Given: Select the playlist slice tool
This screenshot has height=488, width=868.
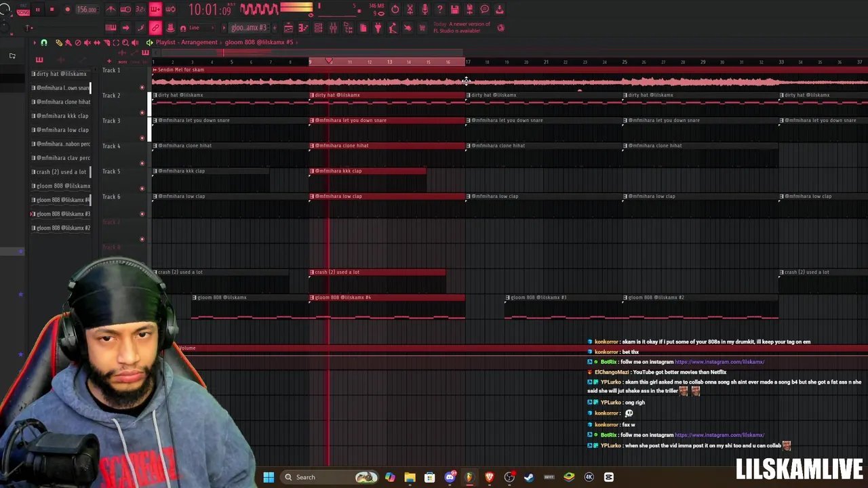Looking at the screenshot, I should pos(106,42).
